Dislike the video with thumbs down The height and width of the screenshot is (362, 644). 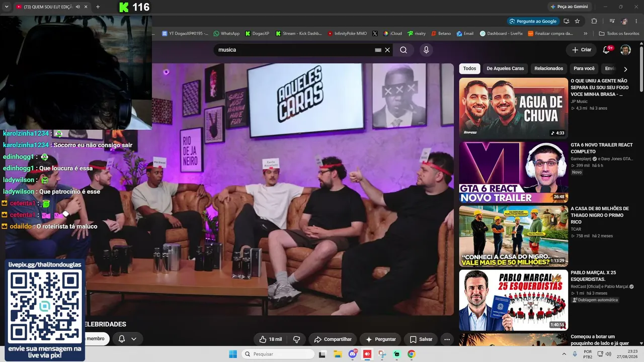pyautogui.click(x=296, y=339)
